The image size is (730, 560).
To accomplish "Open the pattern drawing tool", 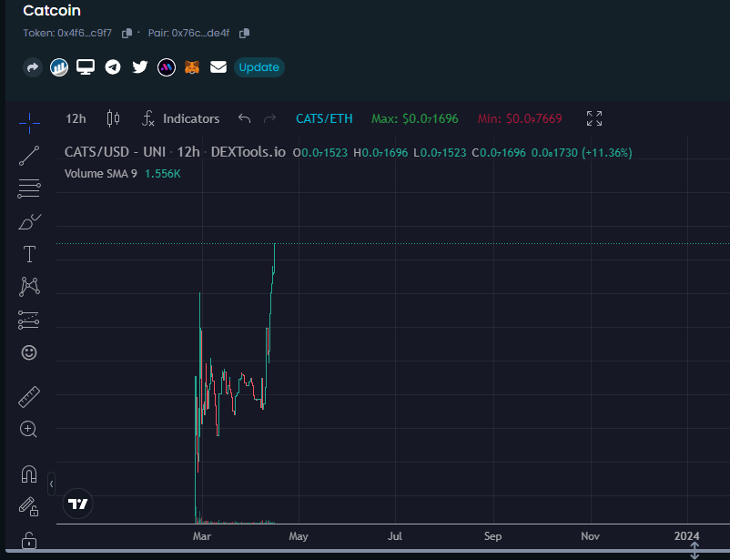I will point(29,287).
